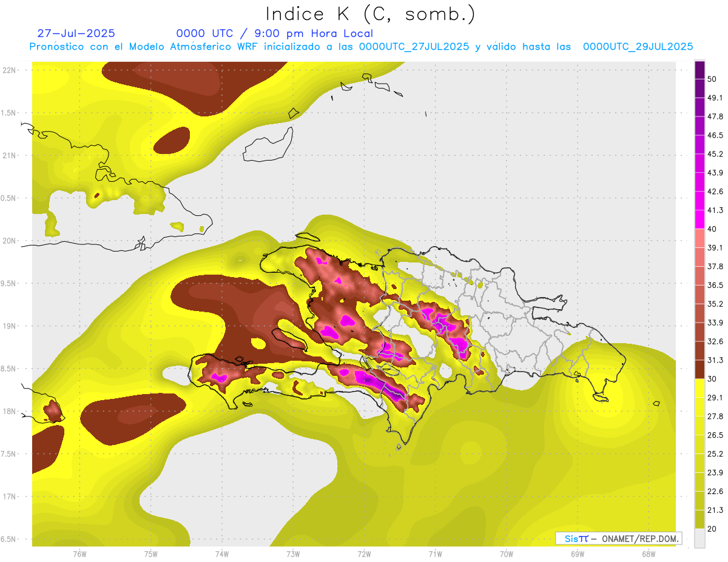Image resolution: width=728 pixels, height=562 pixels.
Task: Click the "40" colorbar label
Action: coord(713,229)
